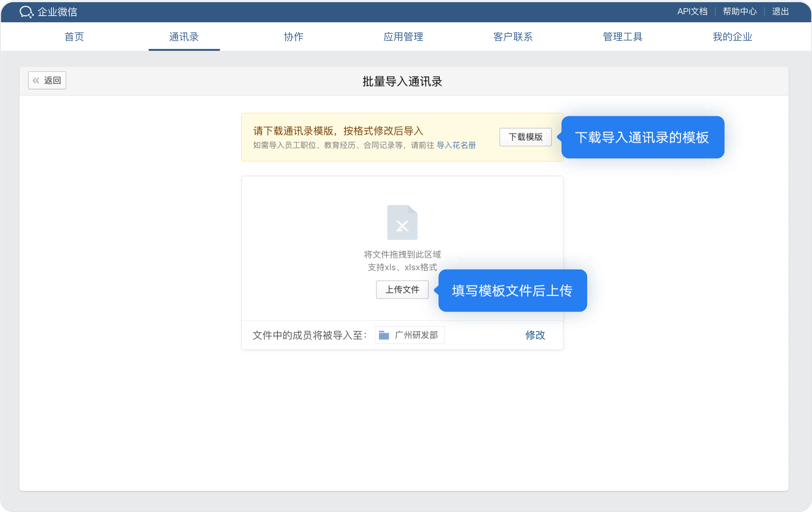Screen dimensions: 812x512
Task: Click the double-chevron back arrow icon
Action: 36,80
